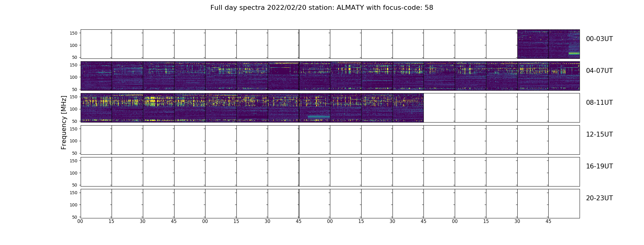The image size is (644, 245).
Task: Select the "00-03UT" row label
Action: click(599, 39)
